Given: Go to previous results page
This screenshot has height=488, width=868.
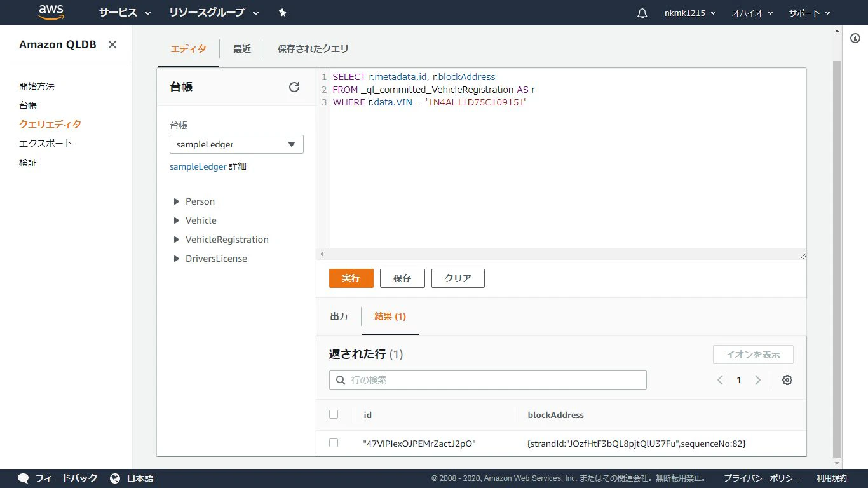Looking at the screenshot, I should (x=720, y=380).
